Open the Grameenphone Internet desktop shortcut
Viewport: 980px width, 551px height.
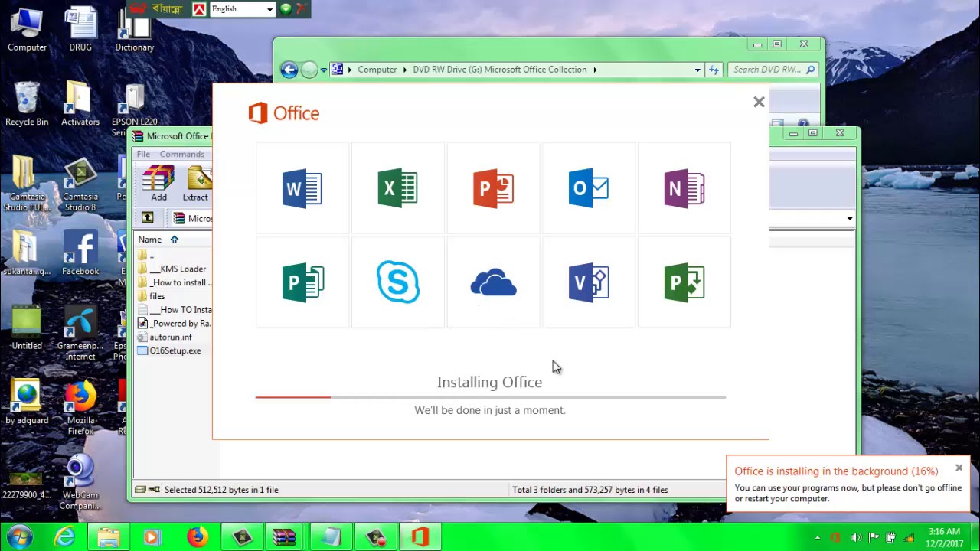pos(80,334)
